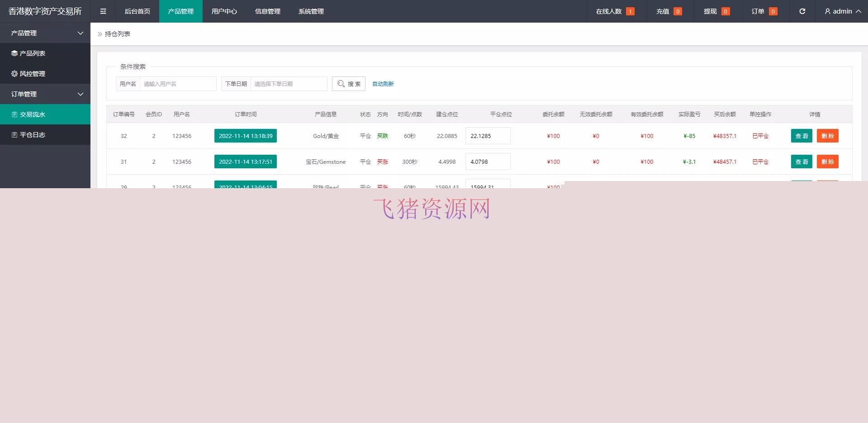This screenshot has height=423, width=868.
Task: Click the 用户名 username input field
Action: (x=178, y=83)
